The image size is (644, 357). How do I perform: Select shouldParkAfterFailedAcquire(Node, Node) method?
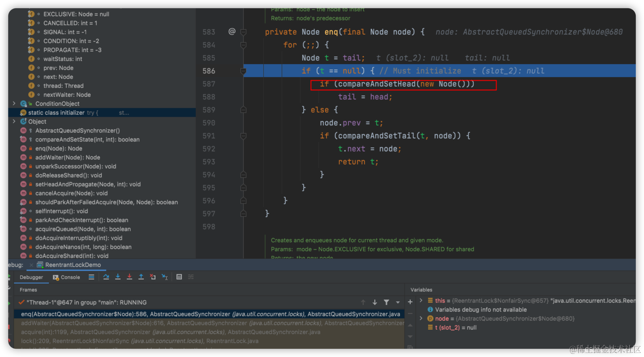click(x=107, y=202)
